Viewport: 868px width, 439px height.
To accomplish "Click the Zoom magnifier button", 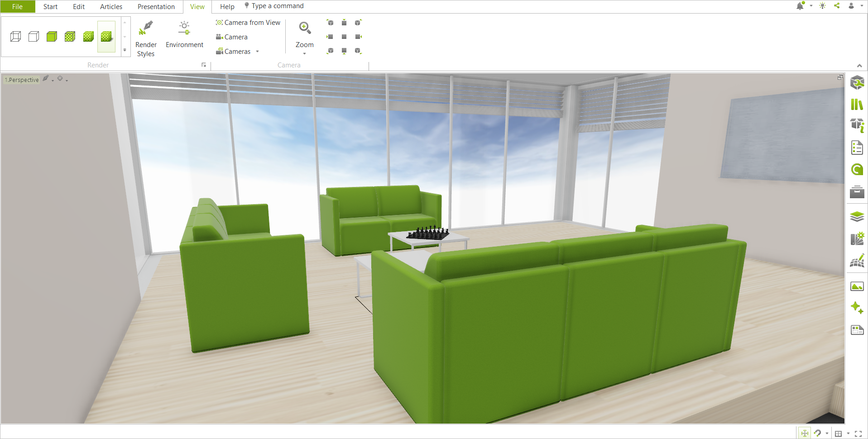I will [305, 28].
